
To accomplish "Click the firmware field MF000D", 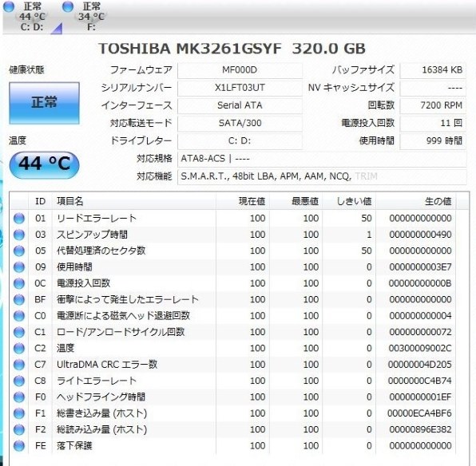I will tap(240, 70).
